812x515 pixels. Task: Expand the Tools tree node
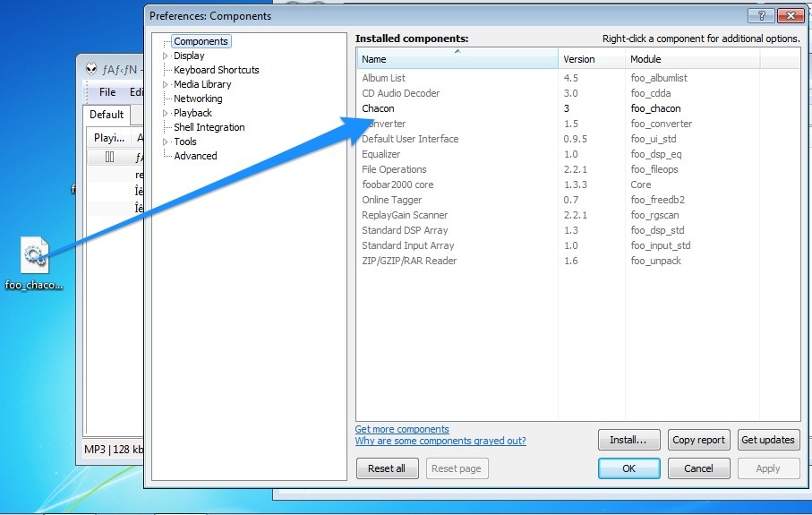(166, 142)
